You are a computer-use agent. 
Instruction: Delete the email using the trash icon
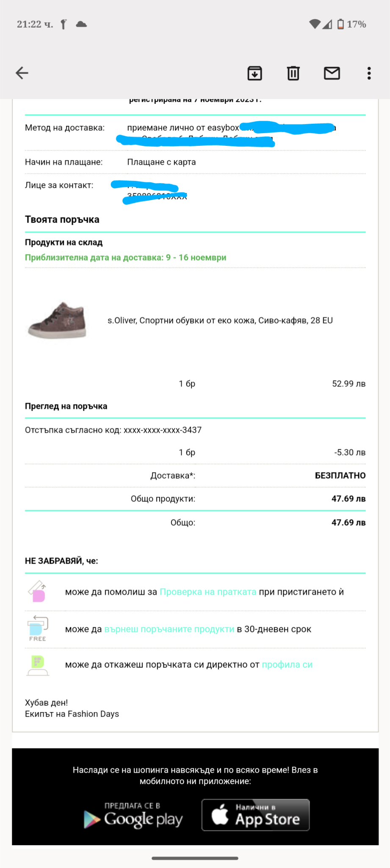pos(293,73)
